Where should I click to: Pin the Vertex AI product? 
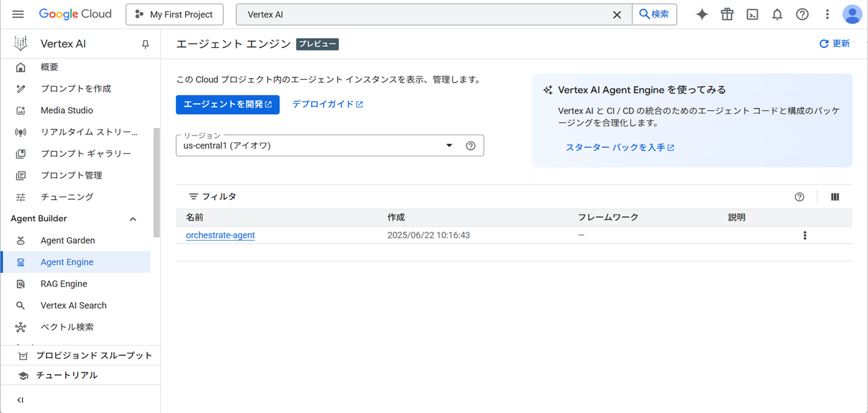click(x=145, y=44)
